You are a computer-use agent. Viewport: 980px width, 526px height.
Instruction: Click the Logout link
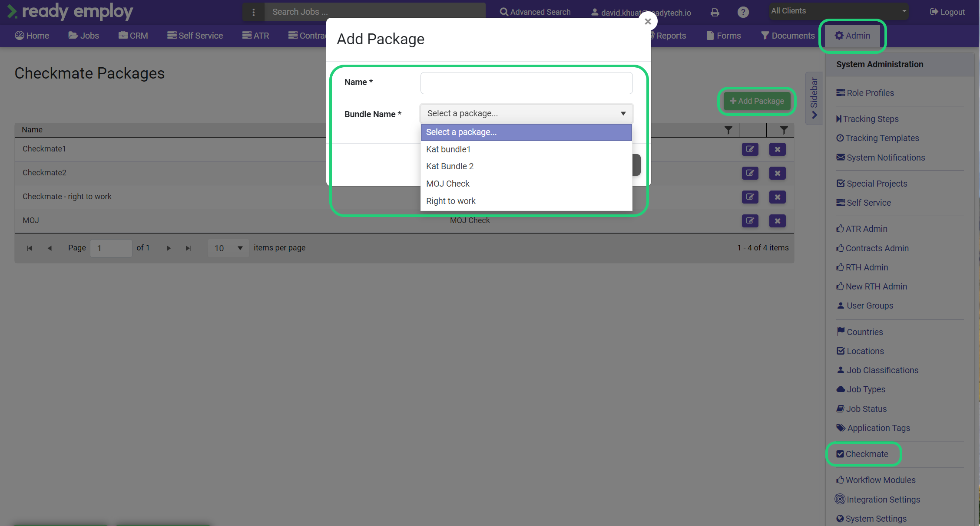[947, 12]
